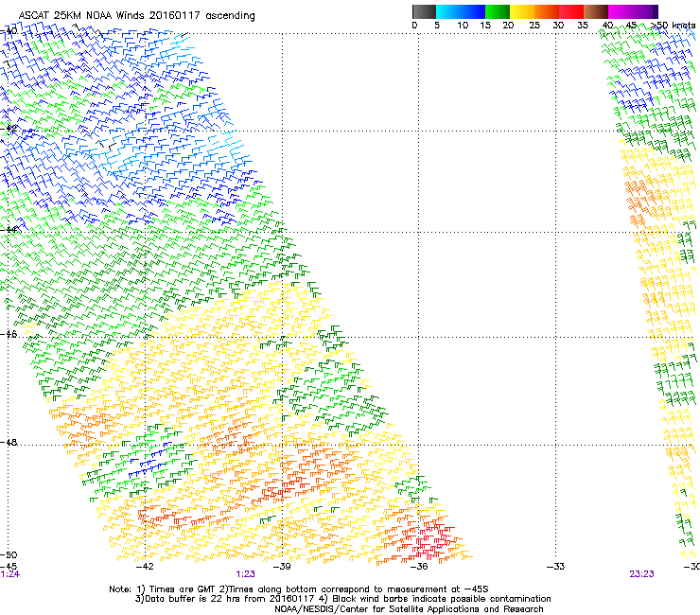Click the '1:23' swath time stamp
Image resolution: width=700 pixels, height=615 pixels.
point(246,574)
